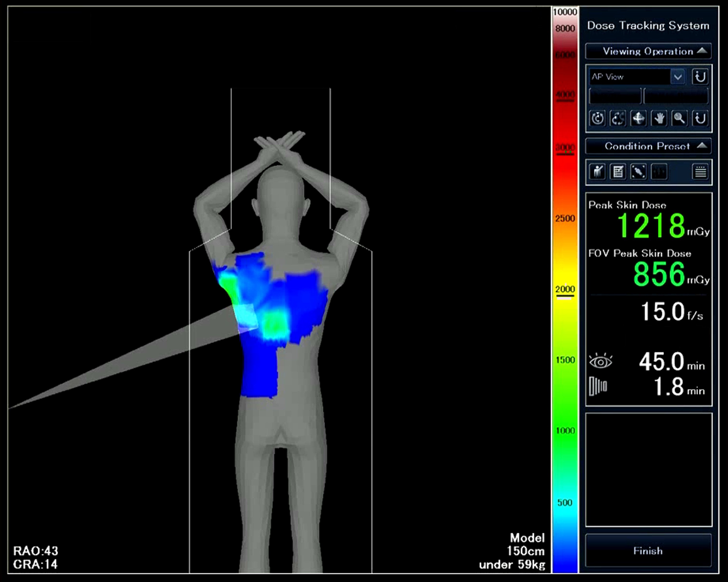This screenshot has height=582, width=728.
Task: Select the rotate view tool icon
Action: 598,118
